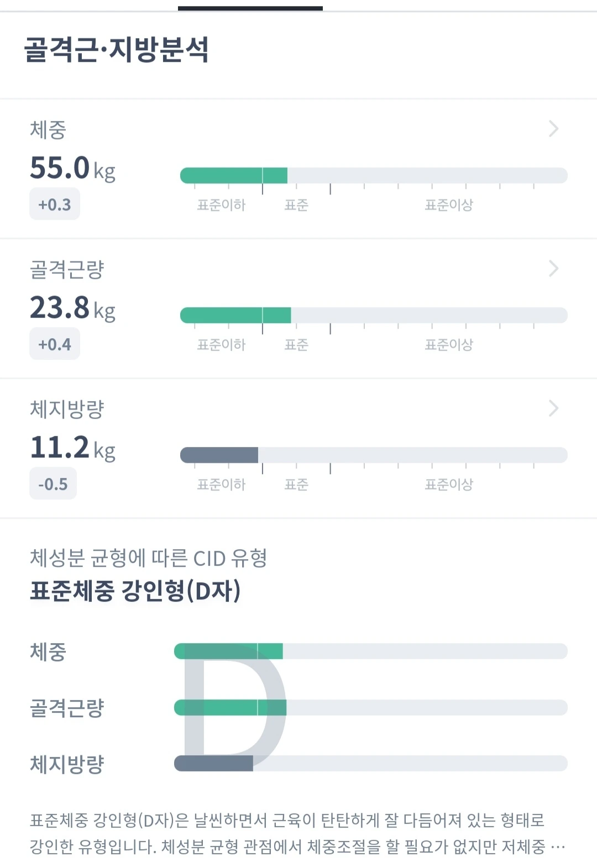597x868 pixels.
Task: Tap the chevron on the 체지방량 row
Action: [x=553, y=408]
